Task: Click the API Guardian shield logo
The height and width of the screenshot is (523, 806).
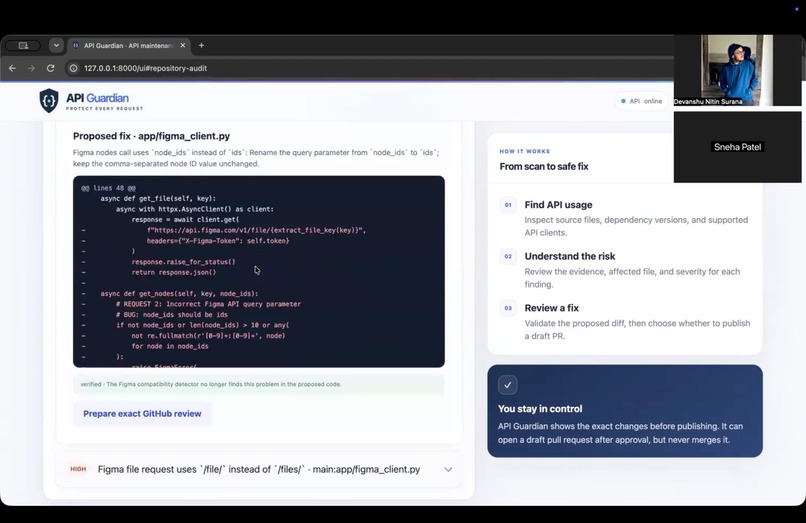Action: [x=49, y=100]
